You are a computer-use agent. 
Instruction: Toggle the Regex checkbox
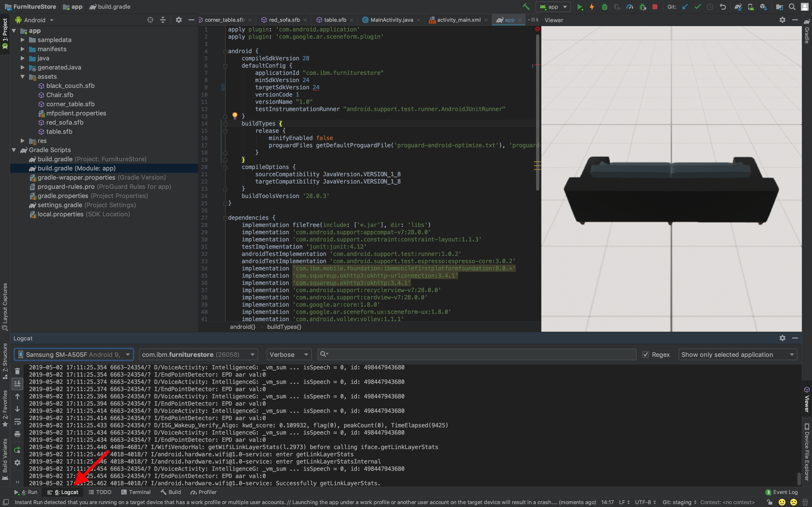coord(645,354)
